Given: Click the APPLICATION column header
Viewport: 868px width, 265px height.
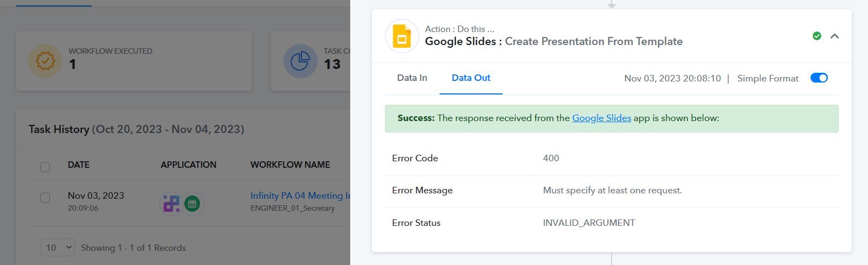Looking at the screenshot, I should pyautogui.click(x=188, y=165).
